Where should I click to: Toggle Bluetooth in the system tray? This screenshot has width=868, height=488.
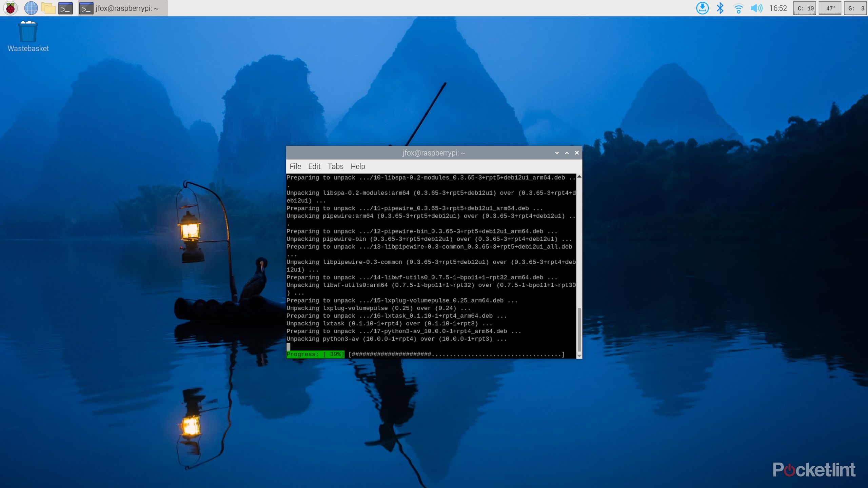click(x=720, y=8)
